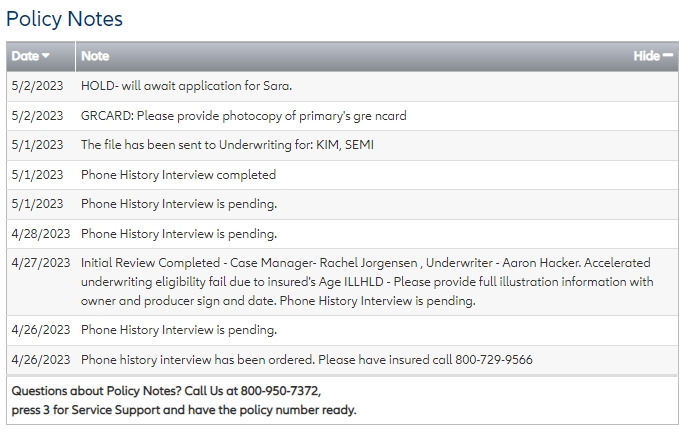Sort notes by the Date column

tap(25, 57)
